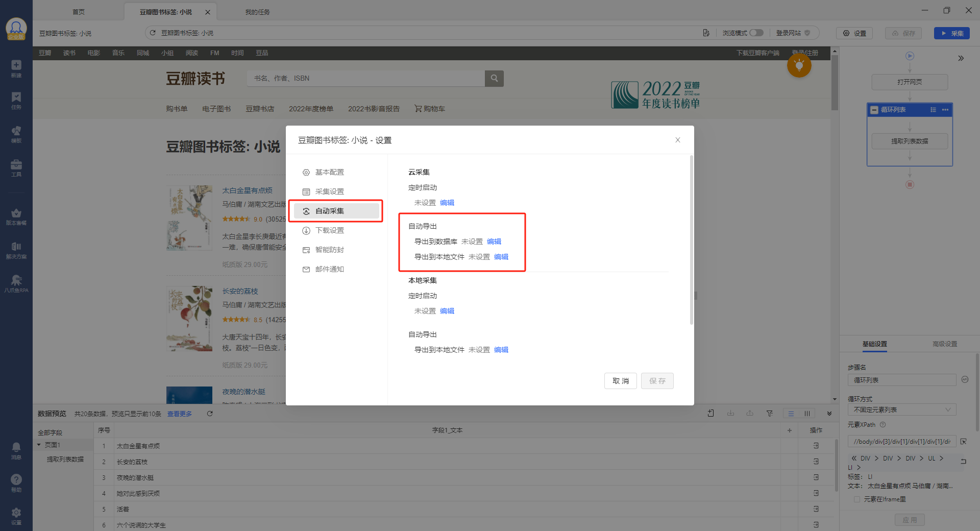980x531 pixels.
Task: Edit 云采集 定时启动 setting
Action: tap(447, 203)
